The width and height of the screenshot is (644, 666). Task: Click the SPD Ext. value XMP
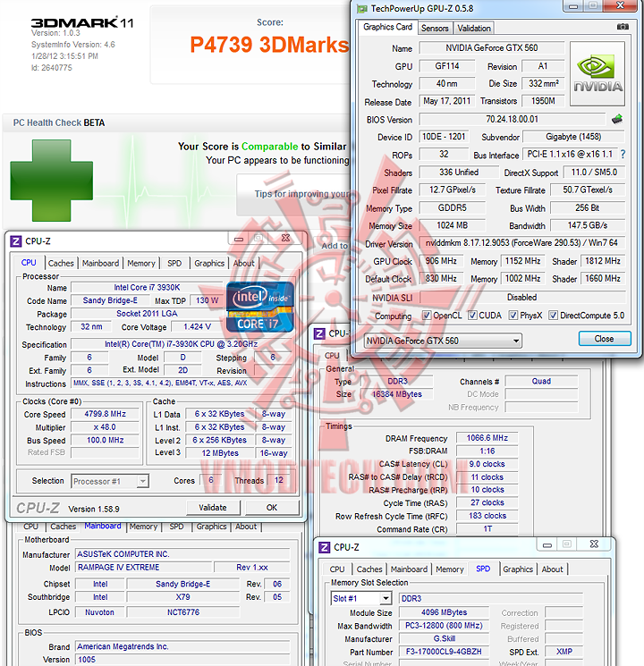pos(564,652)
